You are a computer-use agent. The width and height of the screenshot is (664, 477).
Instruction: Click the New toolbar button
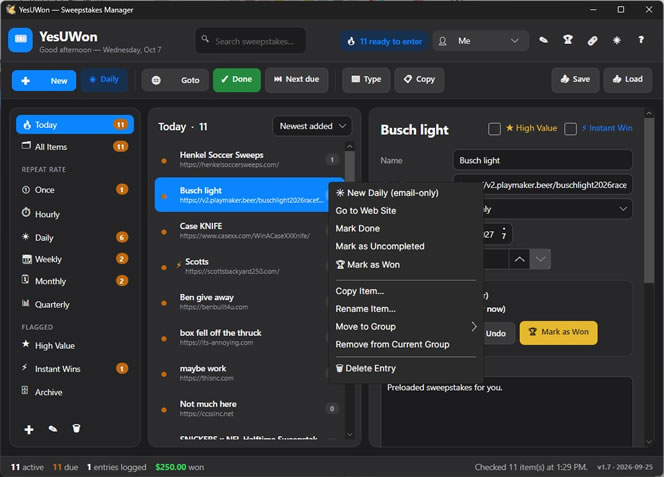pyautogui.click(x=44, y=80)
